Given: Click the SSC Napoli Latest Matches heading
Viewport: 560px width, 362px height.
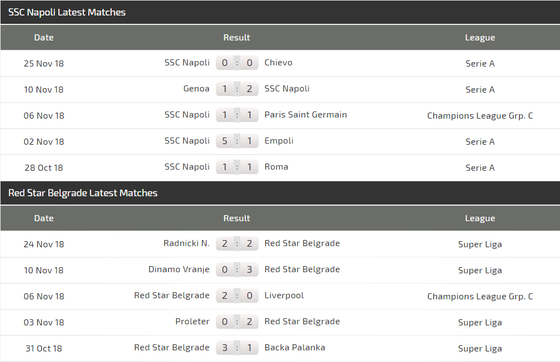Looking at the screenshot, I should [67, 12].
